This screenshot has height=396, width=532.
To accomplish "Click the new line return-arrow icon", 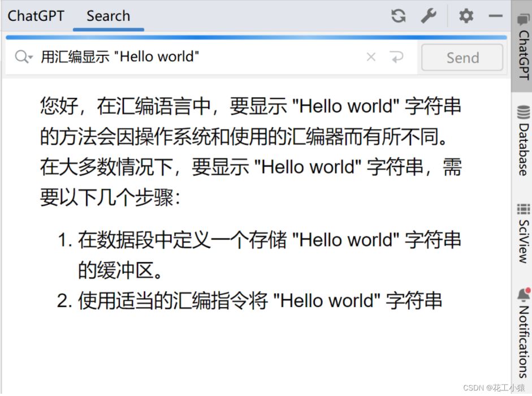I will [x=396, y=57].
